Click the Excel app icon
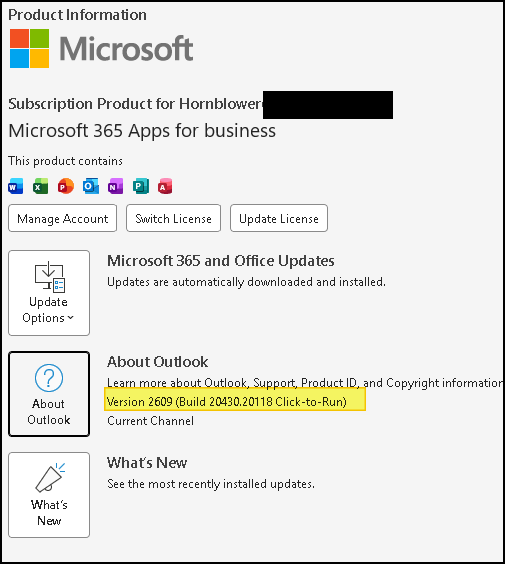This screenshot has height=564, width=505. pos(41,186)
